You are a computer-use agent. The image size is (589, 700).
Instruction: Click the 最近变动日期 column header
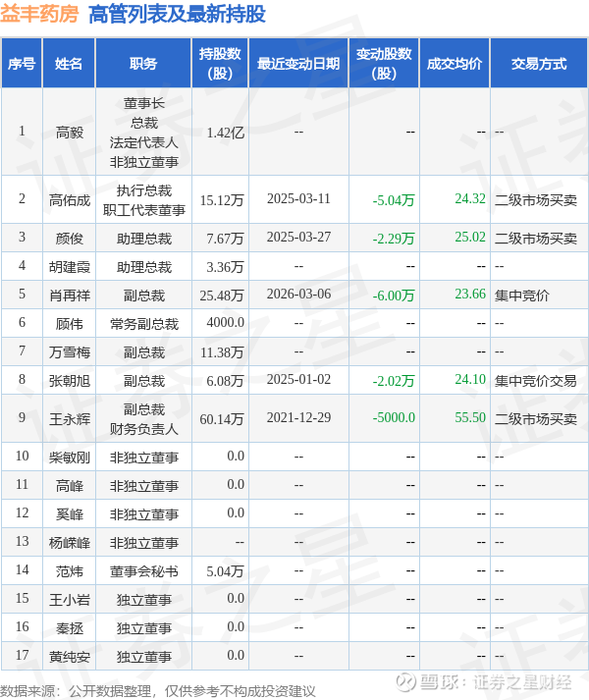(298, 64)
